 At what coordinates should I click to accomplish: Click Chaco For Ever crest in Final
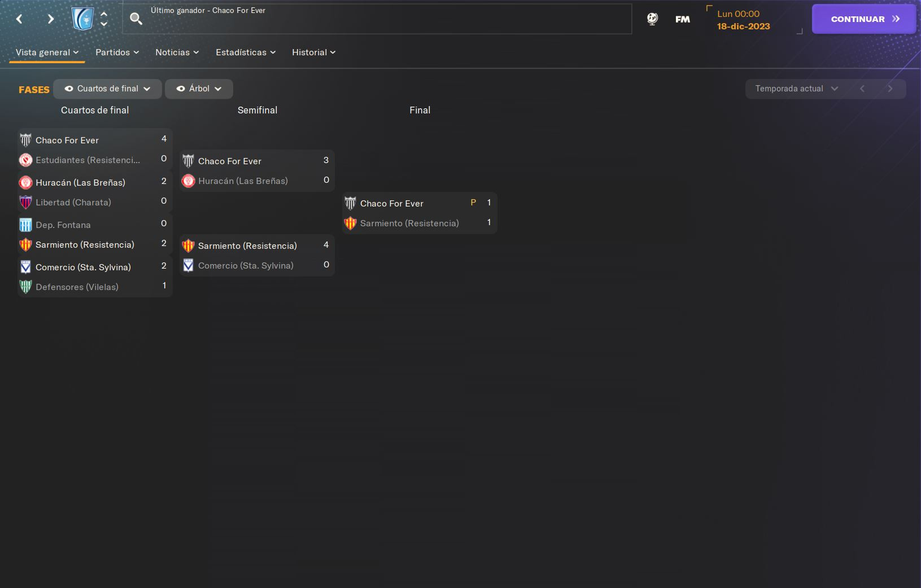coord(350,203)
